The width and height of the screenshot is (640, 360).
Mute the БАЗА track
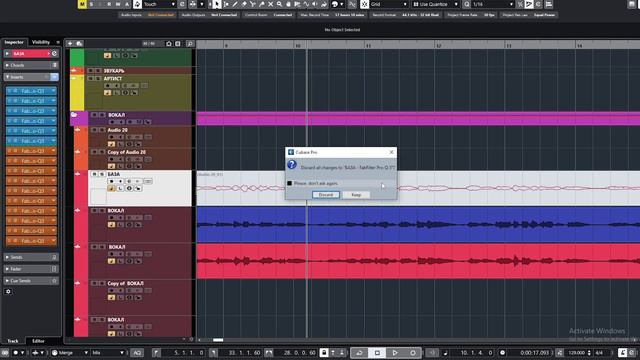click(94, 174)
